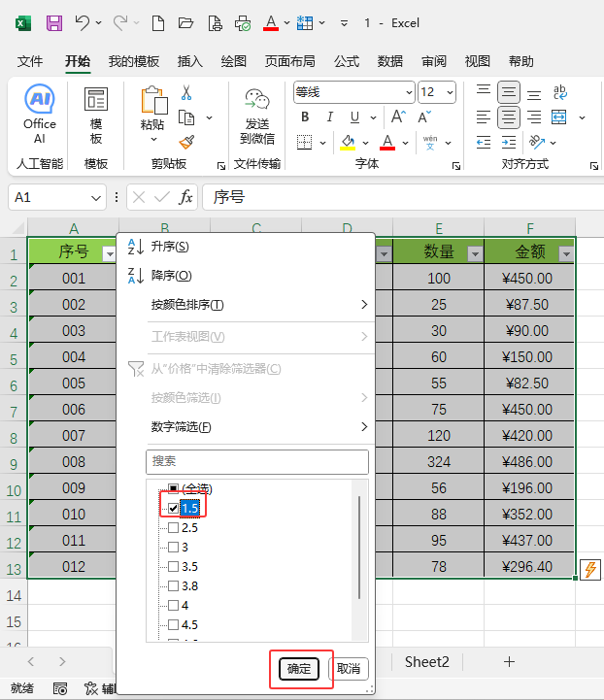The image size is (604, 700).
Task: Check the 4 filter value
Action: click(173, 606)
